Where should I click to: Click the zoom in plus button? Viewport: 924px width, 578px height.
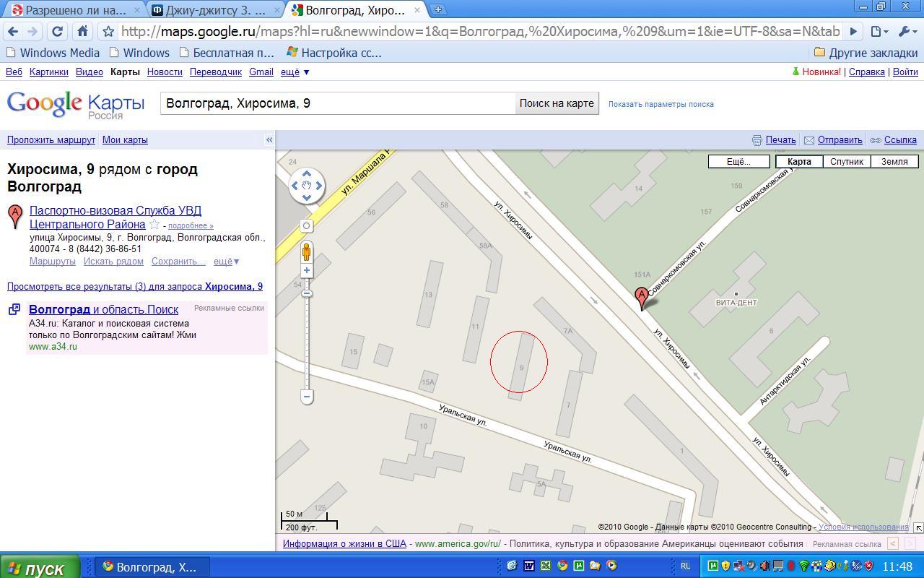(307, 270)
